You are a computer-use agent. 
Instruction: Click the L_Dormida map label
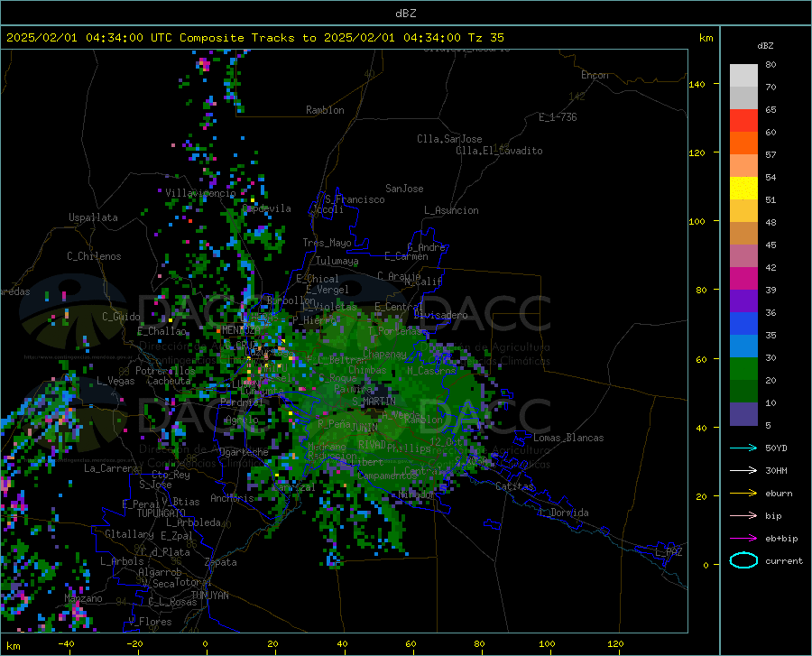click(x=564, y=513)
